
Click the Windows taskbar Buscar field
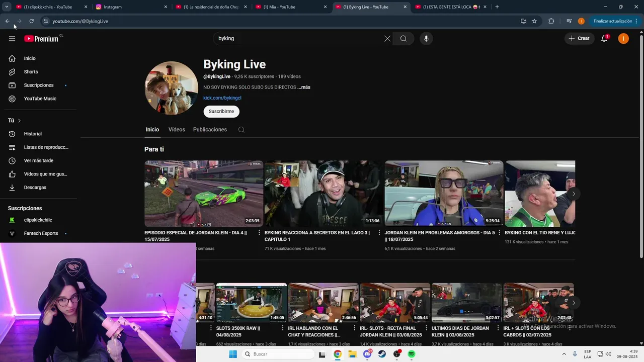[277, 354]
